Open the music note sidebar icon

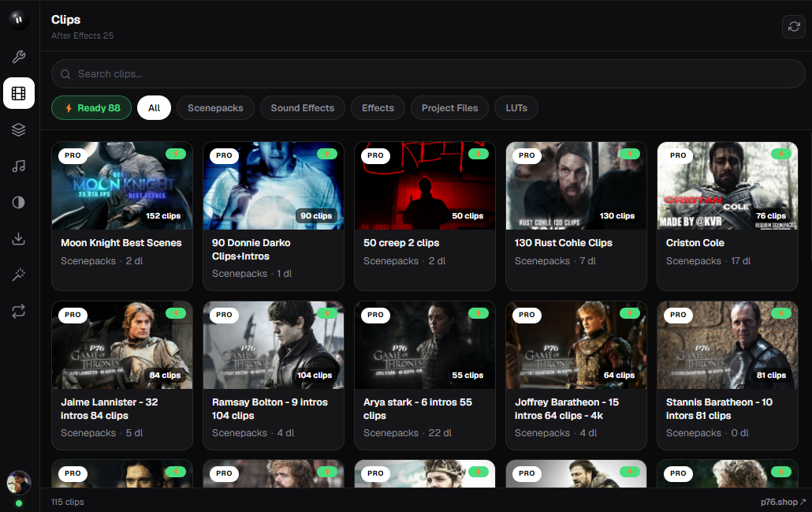tap(19, 166)
